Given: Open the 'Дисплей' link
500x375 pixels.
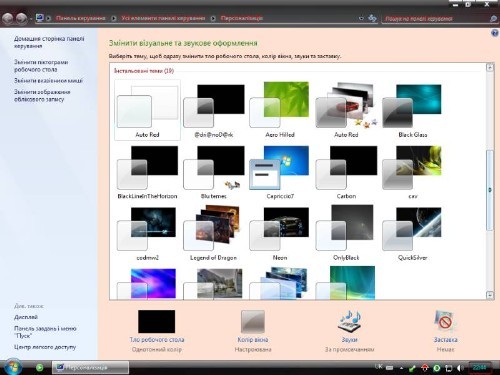Looking at the screenshot, I should (26, 317).
